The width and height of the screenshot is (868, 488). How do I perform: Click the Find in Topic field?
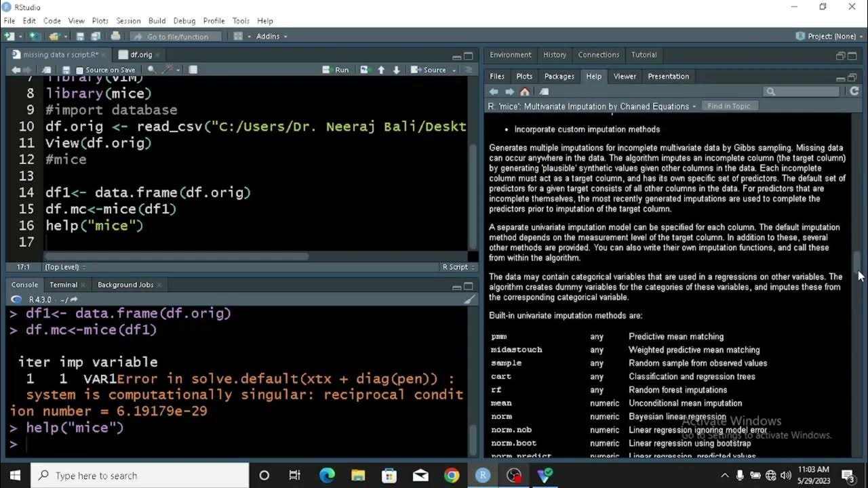729,106
